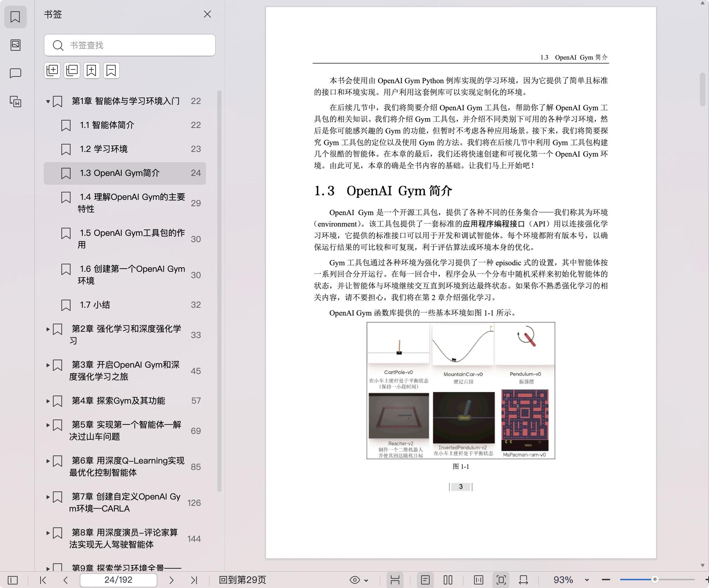Viewport: 709px width, 588px height.
Task: Click the bookmark icon beside 1.7 小结
Action: [66, 305]
